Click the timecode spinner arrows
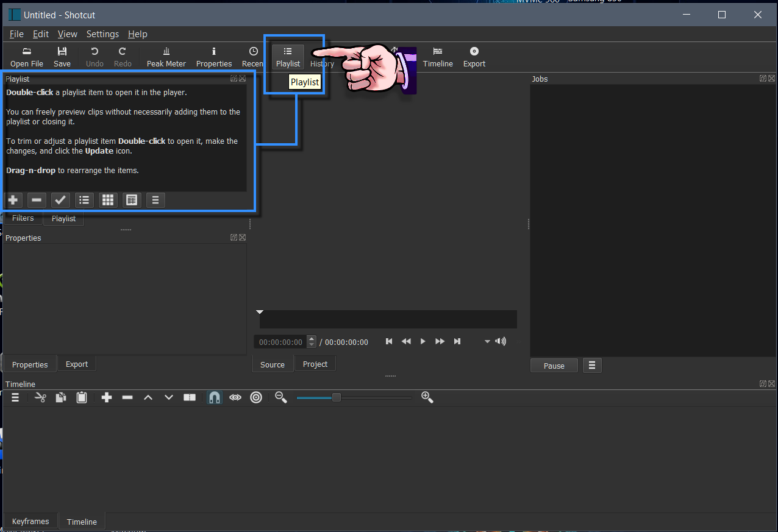 coord(312,342)
